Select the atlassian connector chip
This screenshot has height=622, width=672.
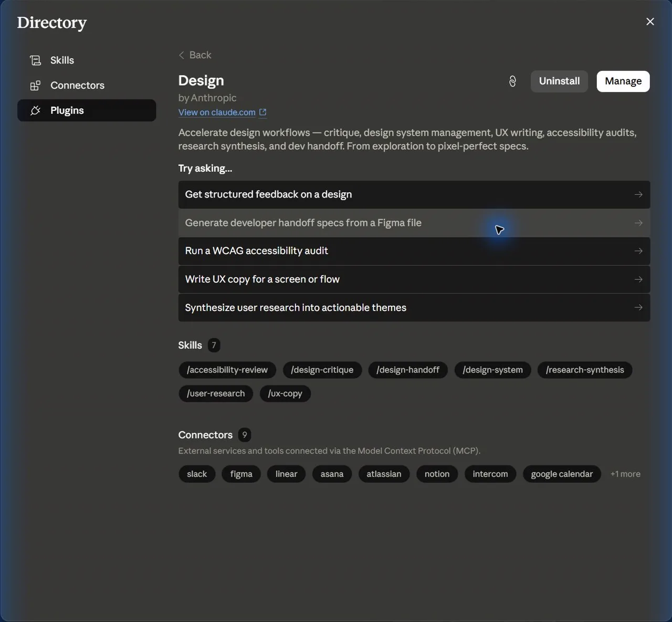[384, 474]
